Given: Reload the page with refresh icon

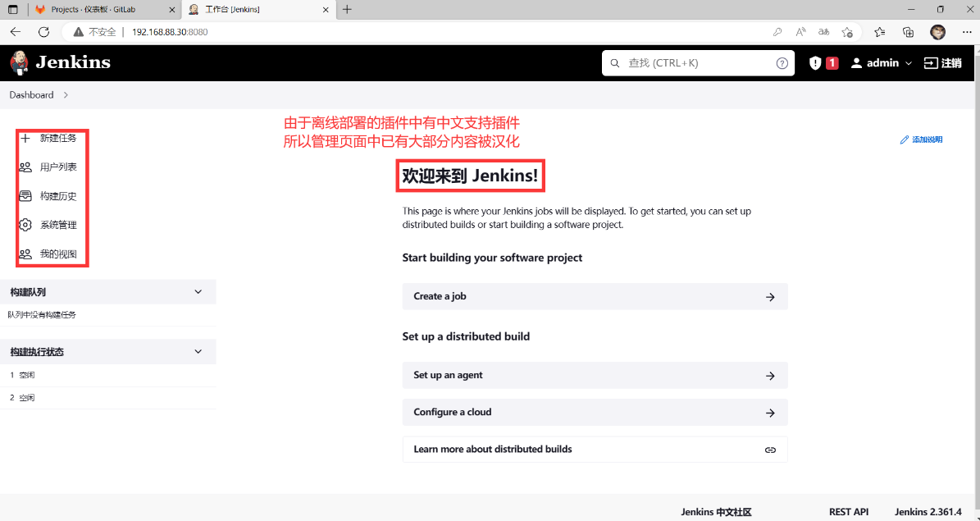Looking at the screenshot, I should tap(43, 32).
